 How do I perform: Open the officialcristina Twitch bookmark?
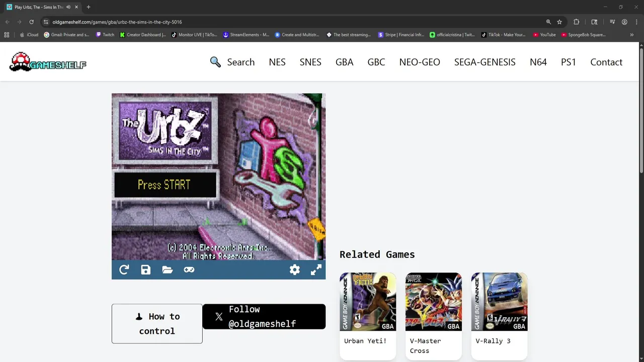452,35
